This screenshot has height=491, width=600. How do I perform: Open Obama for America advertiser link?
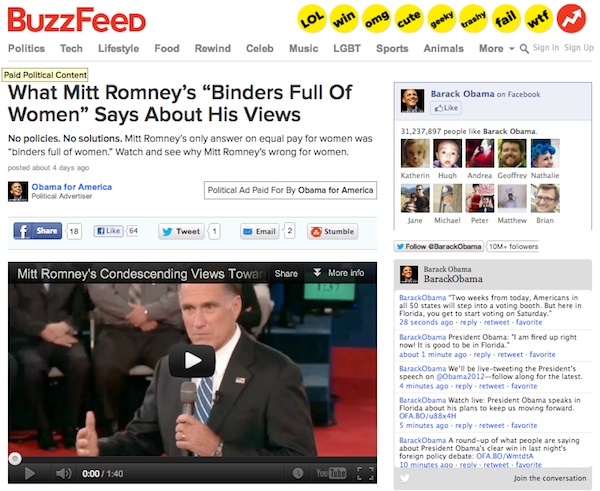point(72,187)
